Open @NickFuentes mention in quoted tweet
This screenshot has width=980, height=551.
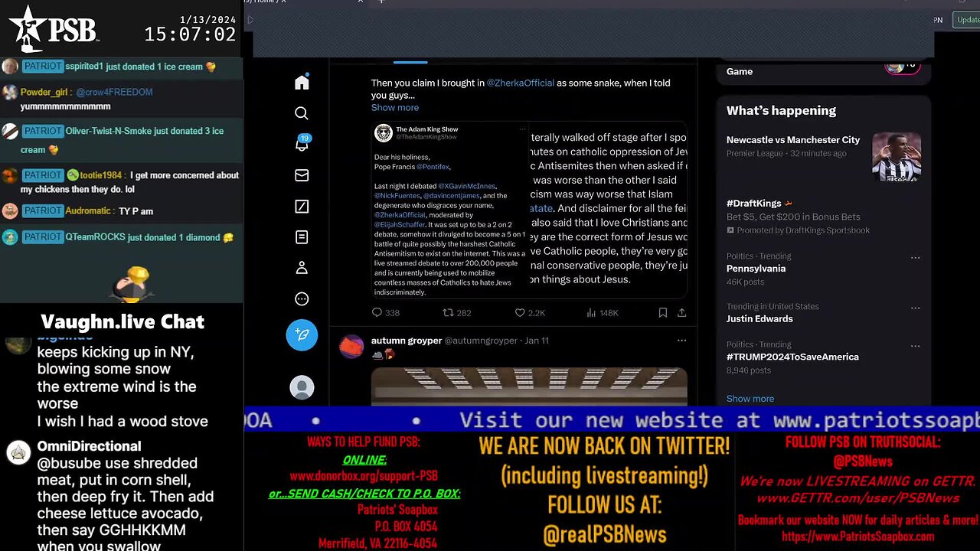point(397,196)
